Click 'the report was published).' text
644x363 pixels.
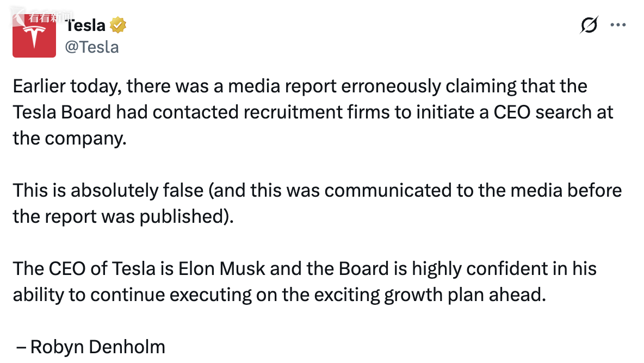click(123, 217)
